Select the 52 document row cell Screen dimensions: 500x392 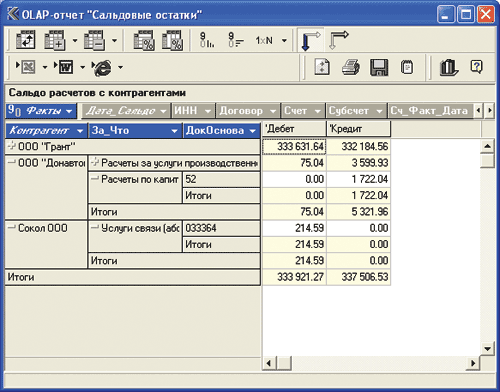tap(221, 179)
